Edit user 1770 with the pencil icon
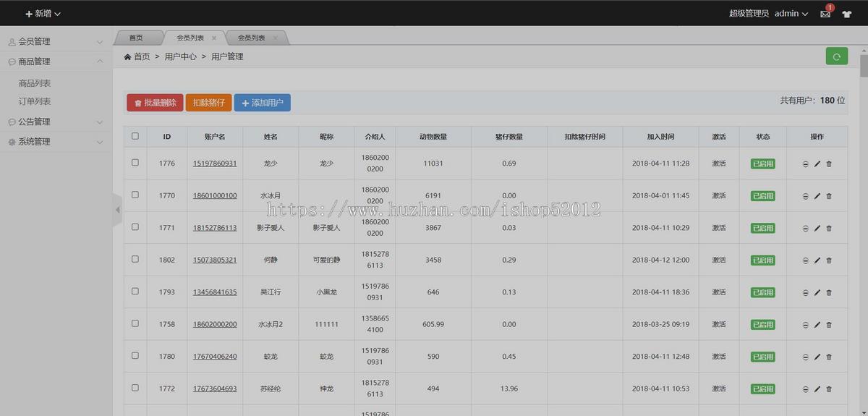Image resolution: width=868 pixels, height=416 pixels. tap(817, 196)
